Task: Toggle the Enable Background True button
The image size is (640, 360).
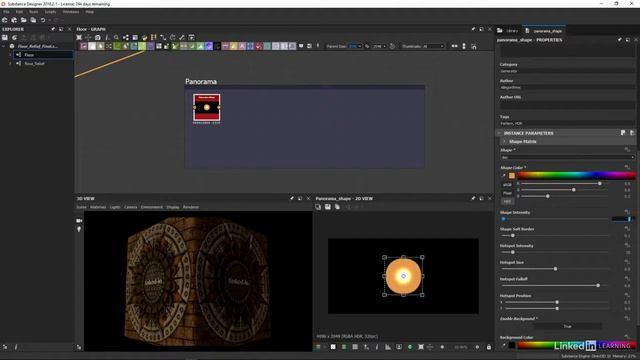Action: [567, 326]
